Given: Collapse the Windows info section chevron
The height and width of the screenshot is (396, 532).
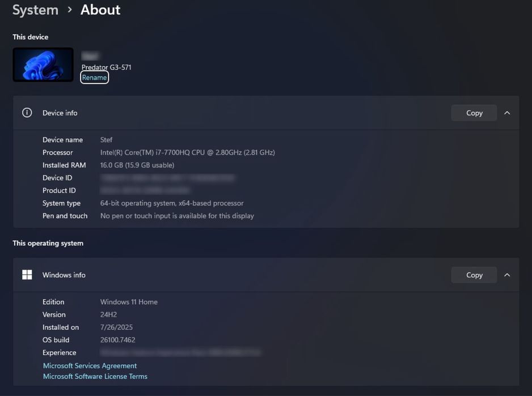Looking at the screenshot, I should pos(507,275).
